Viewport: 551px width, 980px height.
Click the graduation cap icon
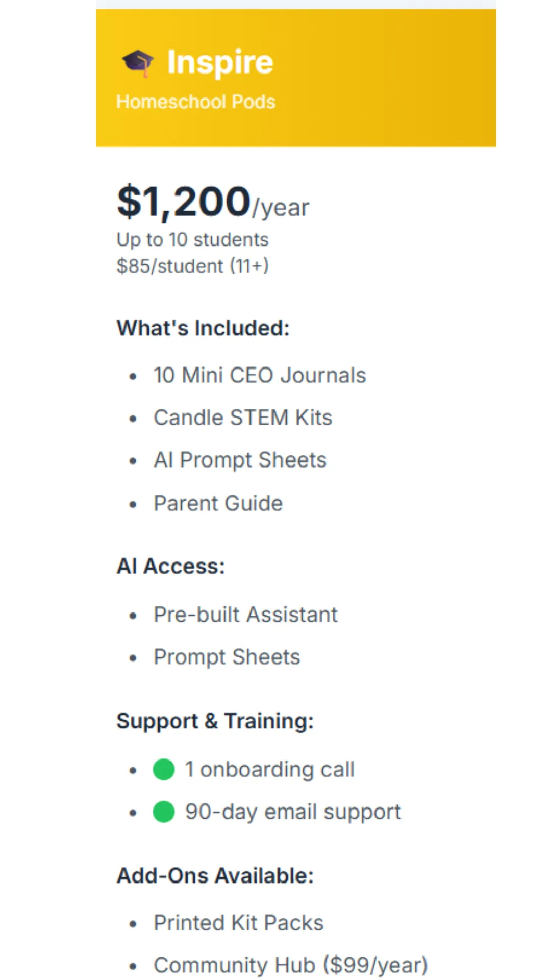click(x=138, y=63)
